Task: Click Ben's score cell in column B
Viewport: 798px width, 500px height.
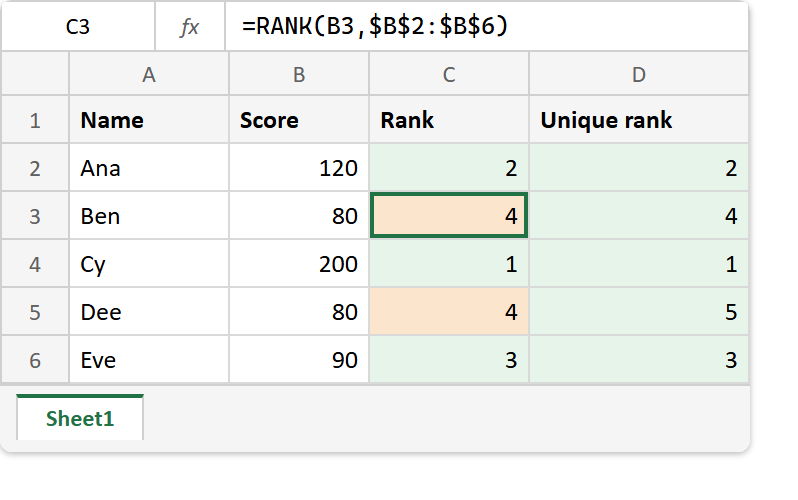Action: tap(299, 216)
